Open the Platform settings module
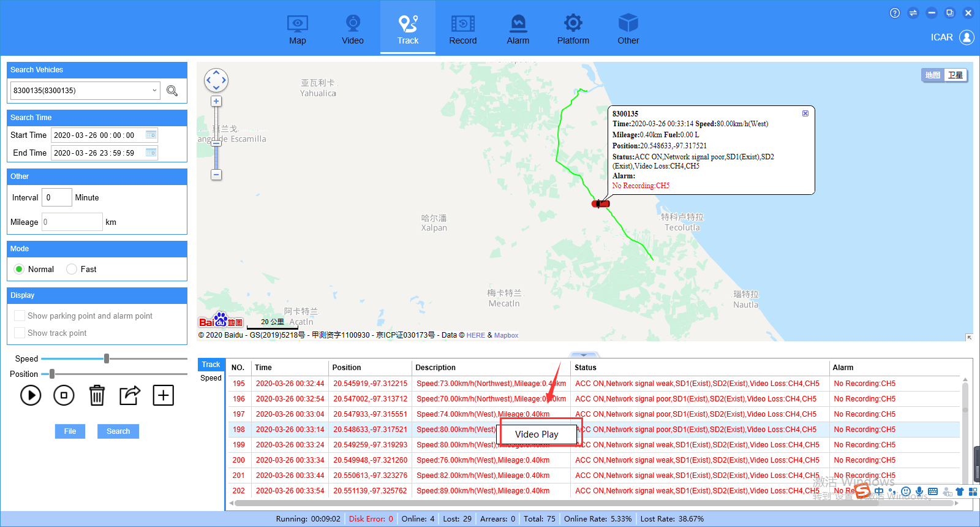Screen dimensions: 980x527 pyautogui.click(x=573, y=29)
